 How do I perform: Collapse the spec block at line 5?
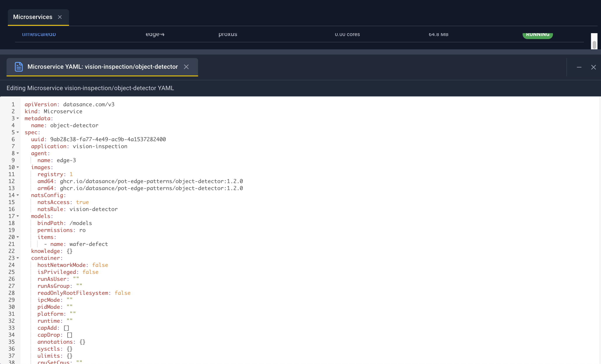coord(18,132)
